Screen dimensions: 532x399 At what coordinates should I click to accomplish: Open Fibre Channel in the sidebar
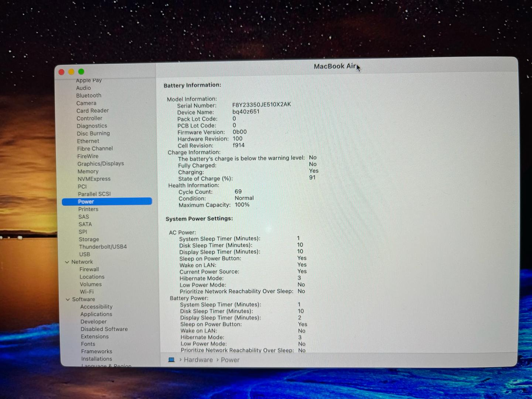click(95, 149)
